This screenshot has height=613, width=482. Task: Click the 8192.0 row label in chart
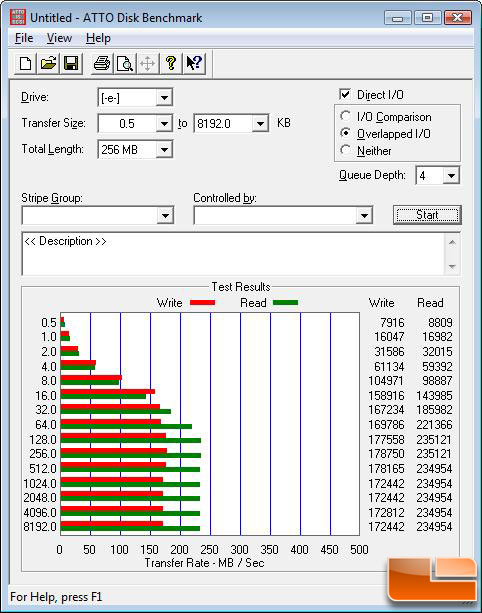tap(40, 527)
